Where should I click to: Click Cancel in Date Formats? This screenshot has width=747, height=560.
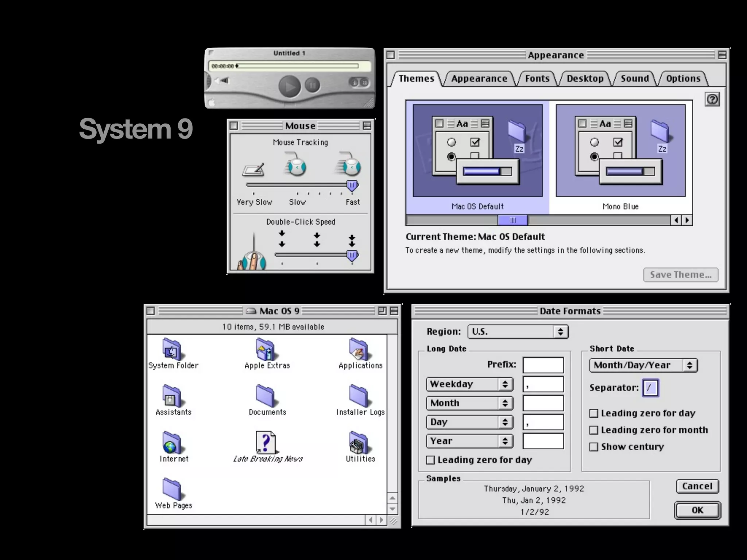pyautogui.click(x=697, y=486)
